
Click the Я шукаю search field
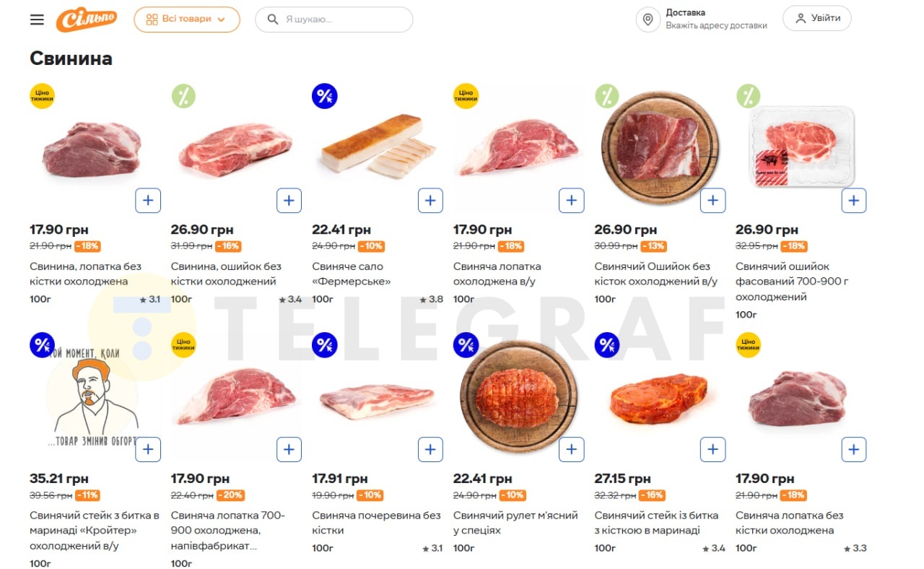coord(339,19)
